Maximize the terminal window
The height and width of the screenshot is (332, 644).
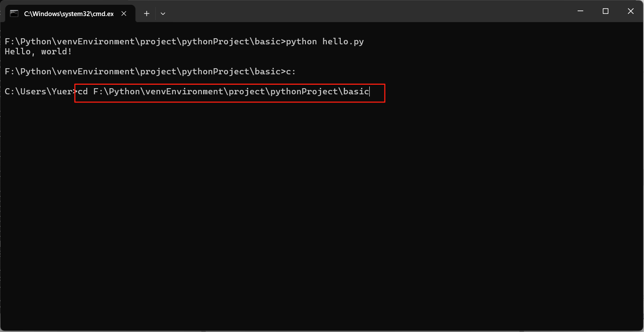pos(605,11)
